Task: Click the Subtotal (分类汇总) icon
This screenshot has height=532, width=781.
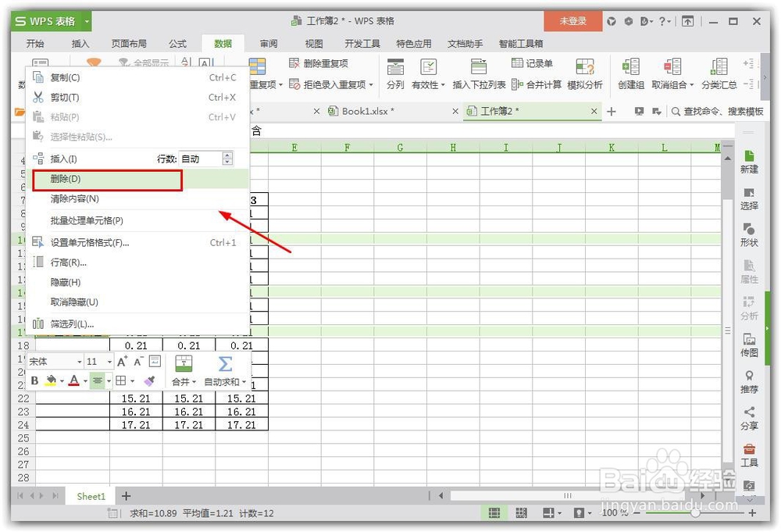Action: click(x=719, y=66)
